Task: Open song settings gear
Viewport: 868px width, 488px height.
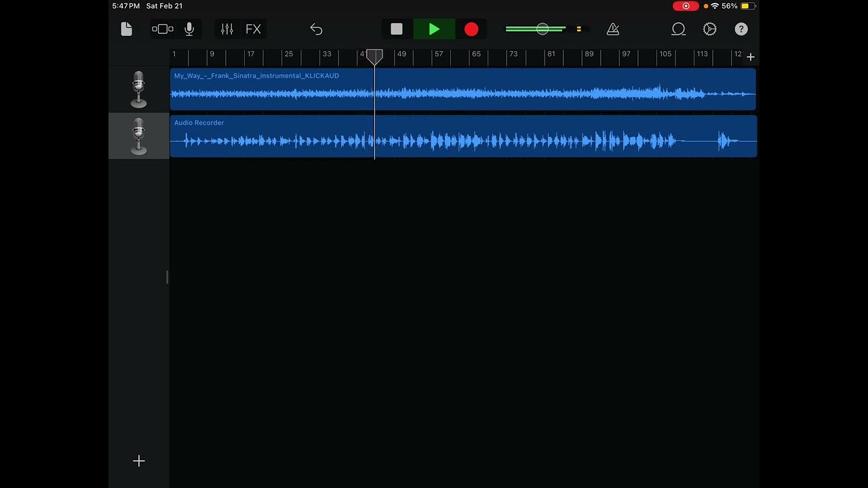Action: click(x=710, y=29)
